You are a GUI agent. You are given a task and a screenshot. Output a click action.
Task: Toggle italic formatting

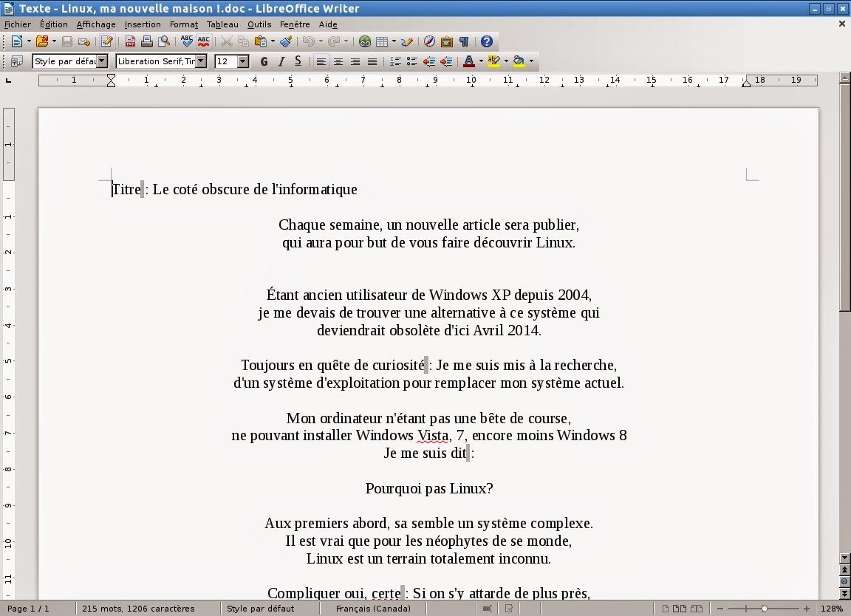(x=281, y=61)
